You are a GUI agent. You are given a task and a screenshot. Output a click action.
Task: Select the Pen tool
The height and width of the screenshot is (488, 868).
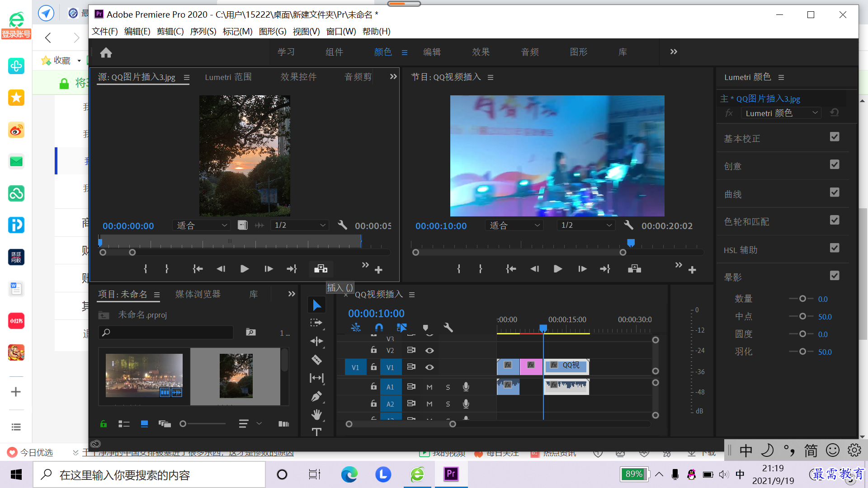316,396
